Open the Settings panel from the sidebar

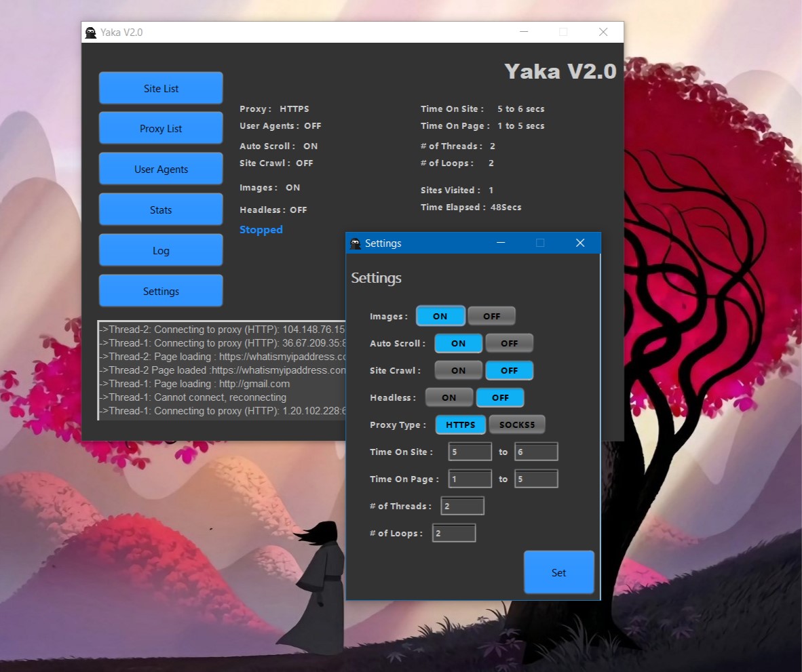pos(160,290)
